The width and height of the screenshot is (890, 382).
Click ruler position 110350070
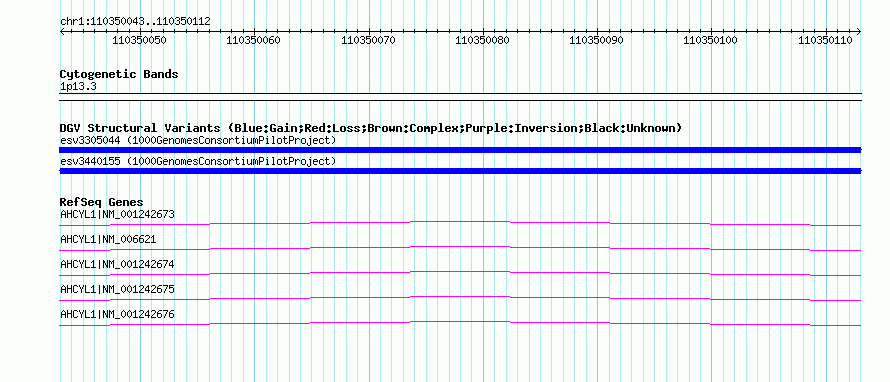[x=368, y=40]
